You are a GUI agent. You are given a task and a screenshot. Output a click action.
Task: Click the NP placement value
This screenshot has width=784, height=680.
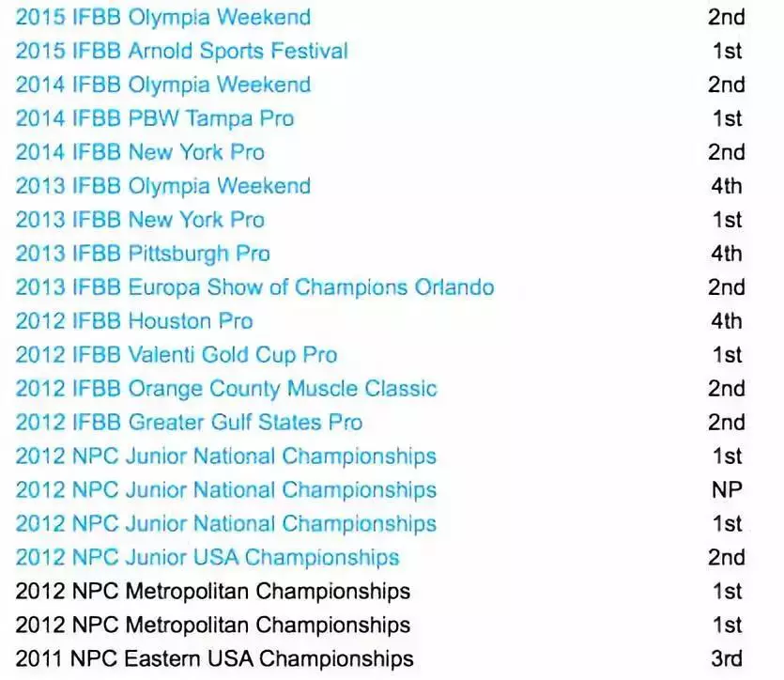tap(726, 490)
